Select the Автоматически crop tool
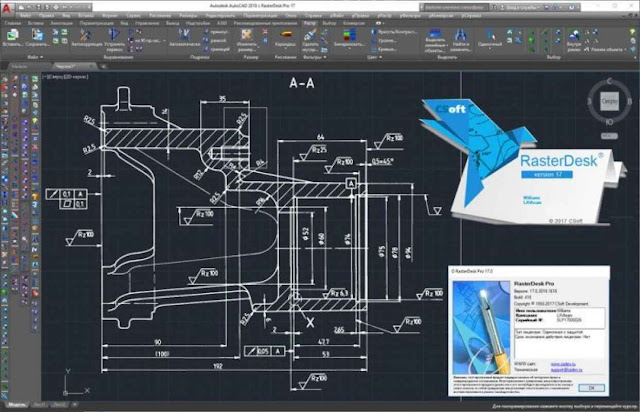The width and height of the screenshot is (640, 412). (x=184, y=38)
